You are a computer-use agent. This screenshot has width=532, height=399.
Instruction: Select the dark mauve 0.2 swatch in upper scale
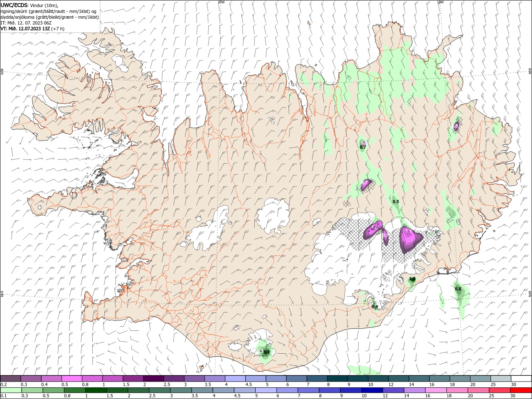(x=10, y=378)
